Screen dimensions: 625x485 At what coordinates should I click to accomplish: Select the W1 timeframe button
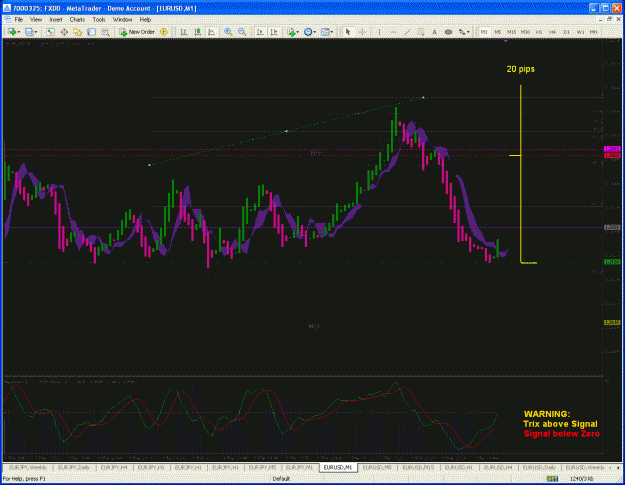pyautogui.click(x=580, y=32)
